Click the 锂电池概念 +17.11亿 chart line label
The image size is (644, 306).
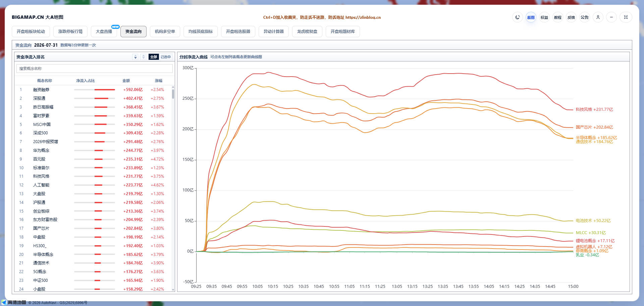coord(595,241)
